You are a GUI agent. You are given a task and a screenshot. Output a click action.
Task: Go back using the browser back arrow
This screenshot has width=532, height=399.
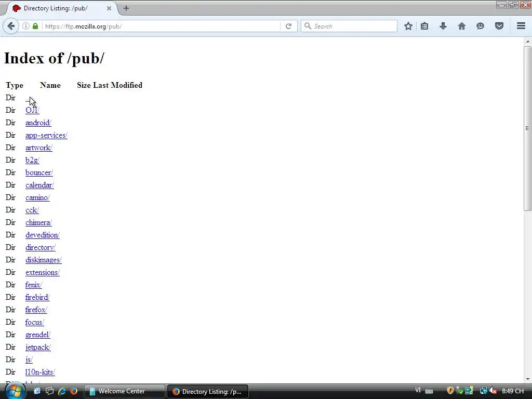(11, 26)
